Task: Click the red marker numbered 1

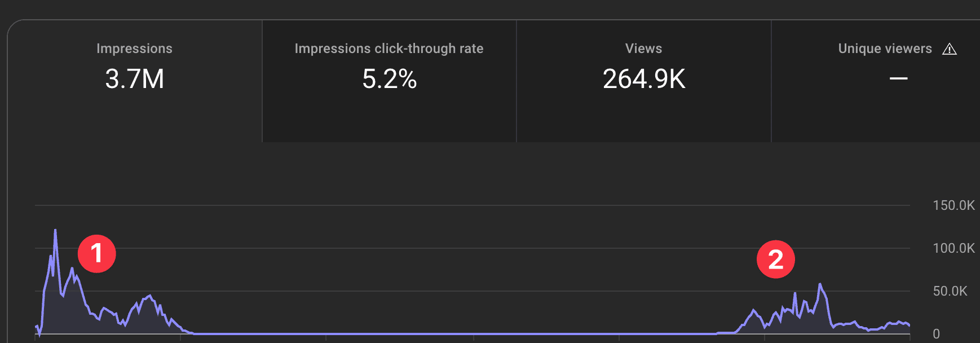Action: pyautogui.click(x=97, y=254)
